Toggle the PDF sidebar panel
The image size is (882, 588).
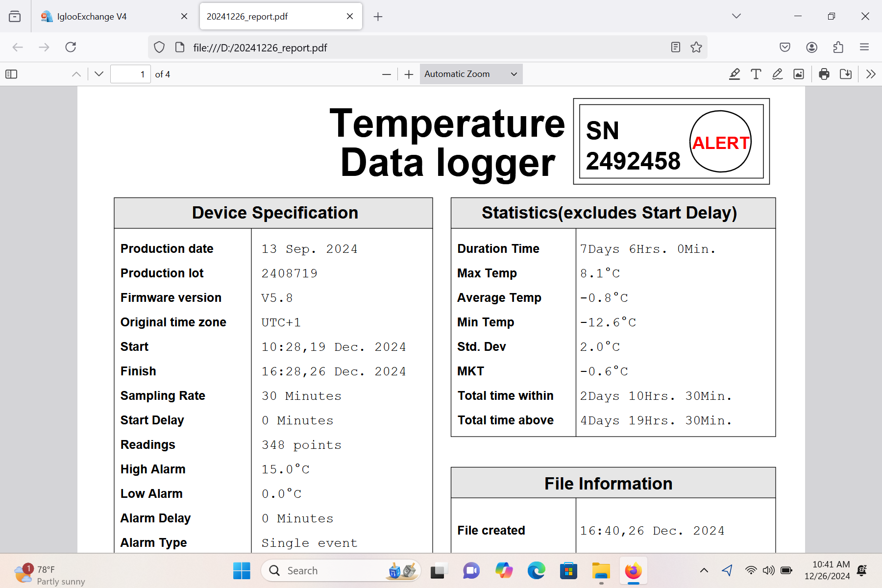[11, 74]
